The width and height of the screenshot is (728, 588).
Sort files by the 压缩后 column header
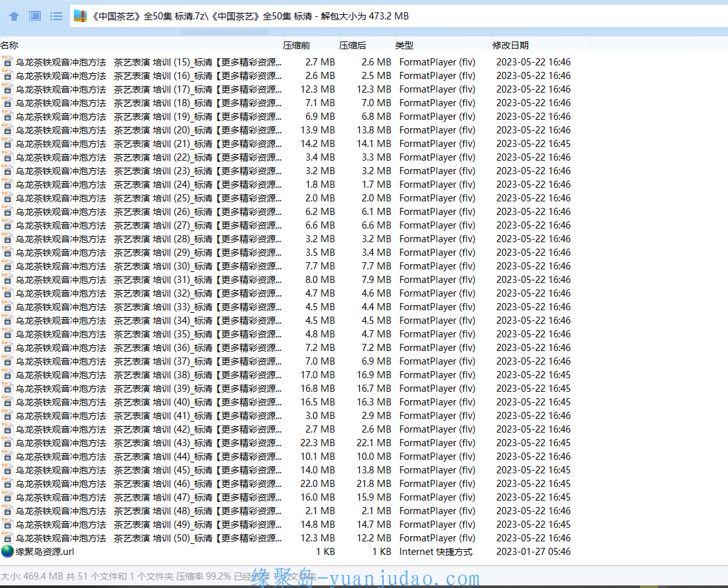(353, 45)
